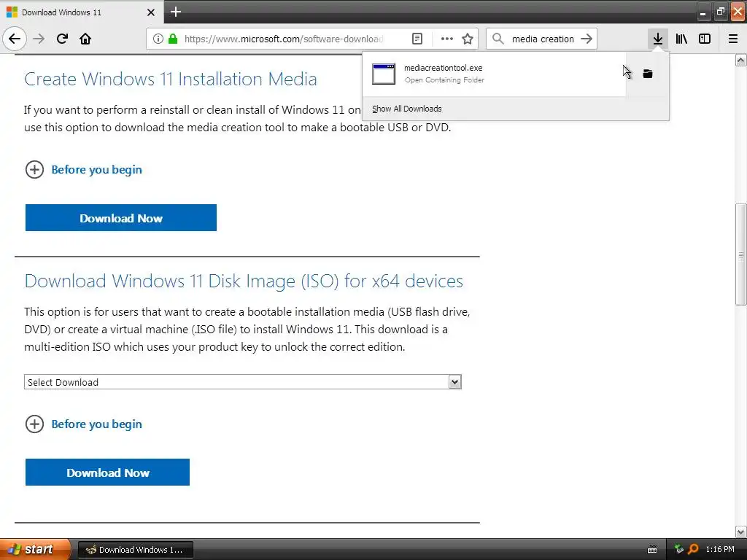The image size is (747, 560).
Task: Open a new tab with plus button
Action: tap(176, 12)
